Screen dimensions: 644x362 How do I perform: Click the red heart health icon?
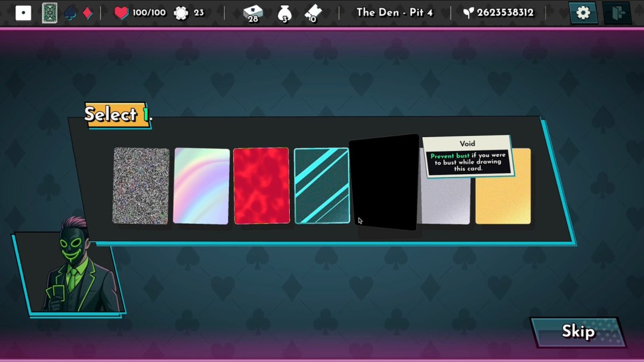click(x=121, y=13)
